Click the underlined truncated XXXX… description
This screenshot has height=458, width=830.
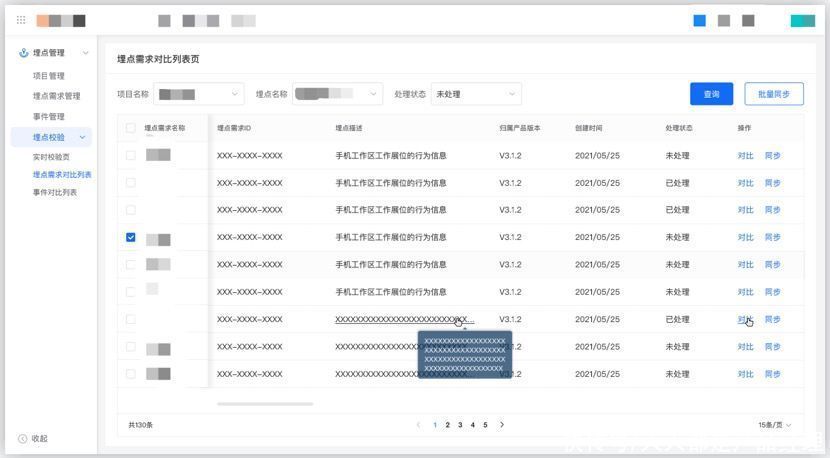pos(405,319)
